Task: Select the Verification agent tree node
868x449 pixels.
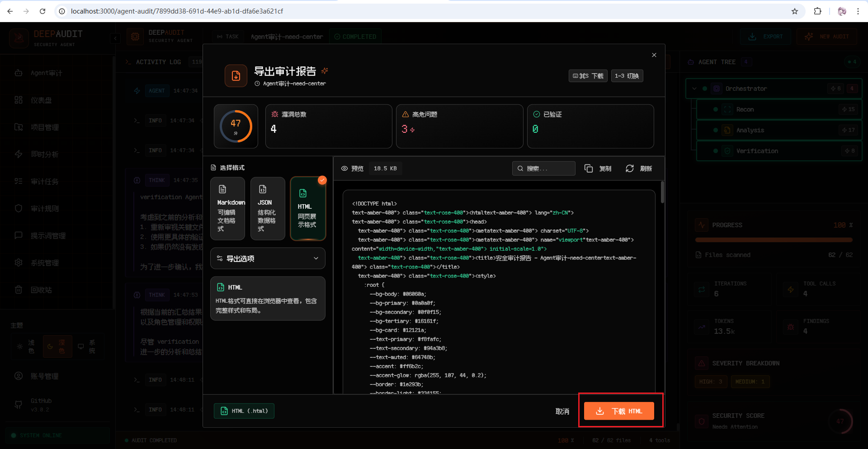Action: click(x=779, y=151)
